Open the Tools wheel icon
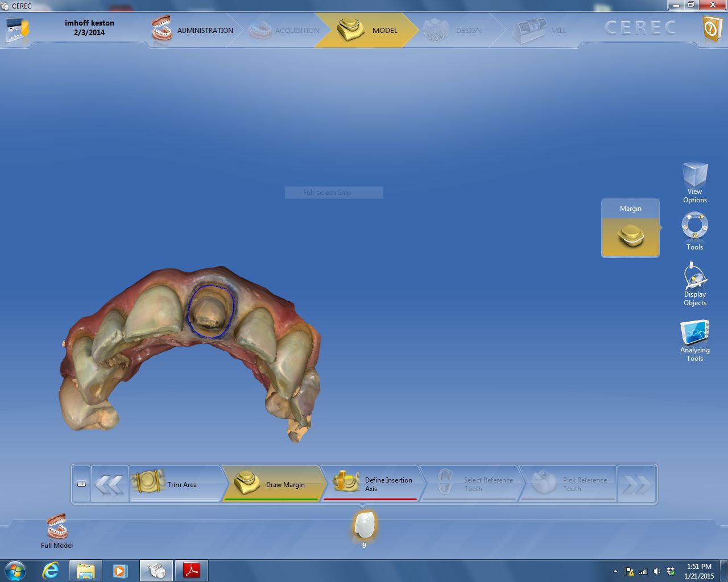 pos(694,227)
